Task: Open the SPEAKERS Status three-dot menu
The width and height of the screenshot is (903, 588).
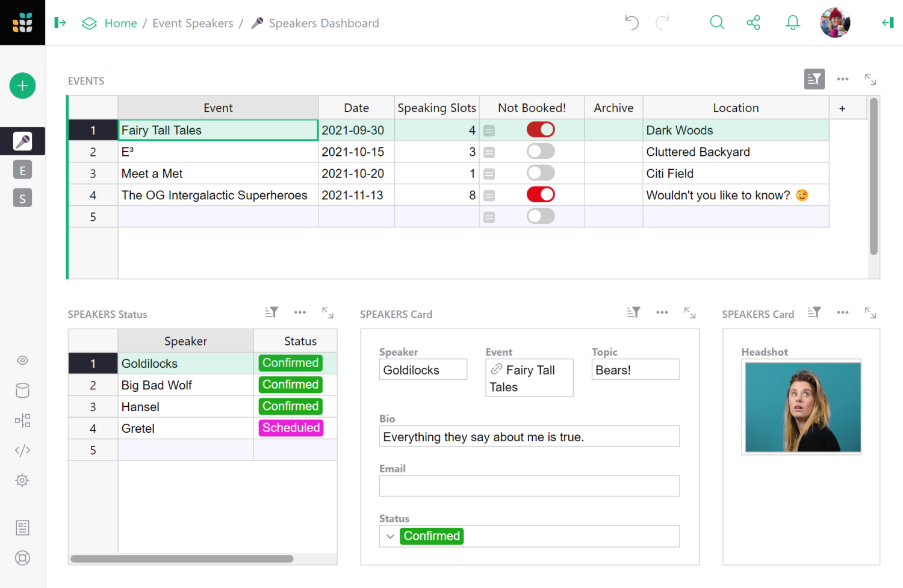Action: (300, 312)
